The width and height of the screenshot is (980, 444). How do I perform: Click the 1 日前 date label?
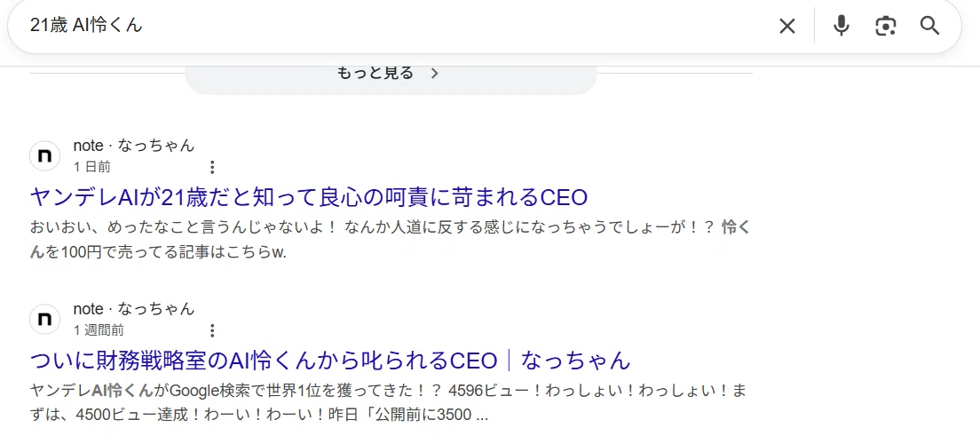coord(92,167)
